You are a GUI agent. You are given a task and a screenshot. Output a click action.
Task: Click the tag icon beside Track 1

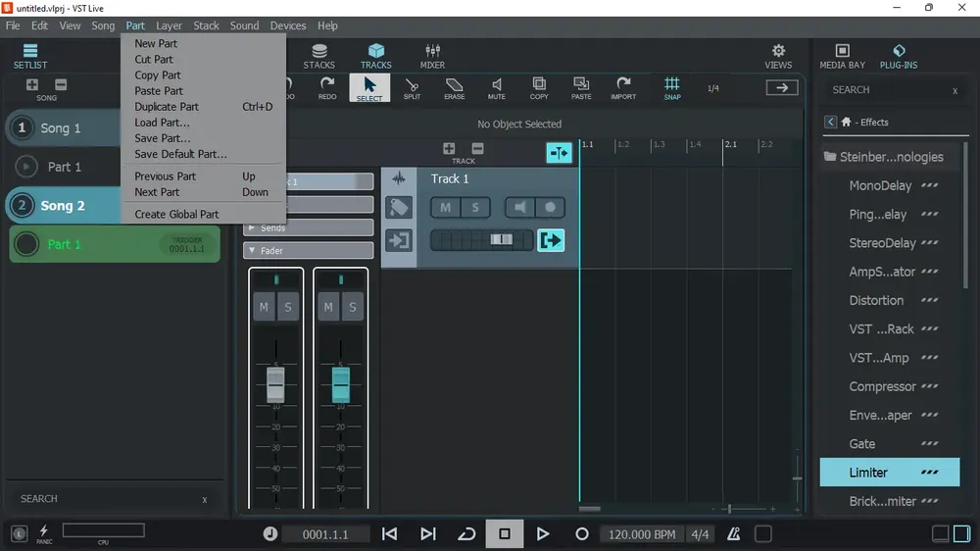399,208
